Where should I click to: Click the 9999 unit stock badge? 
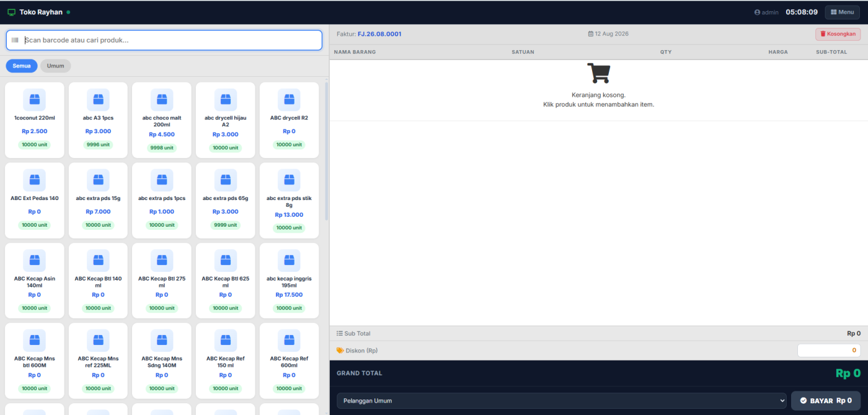click(x=226, y=225)
